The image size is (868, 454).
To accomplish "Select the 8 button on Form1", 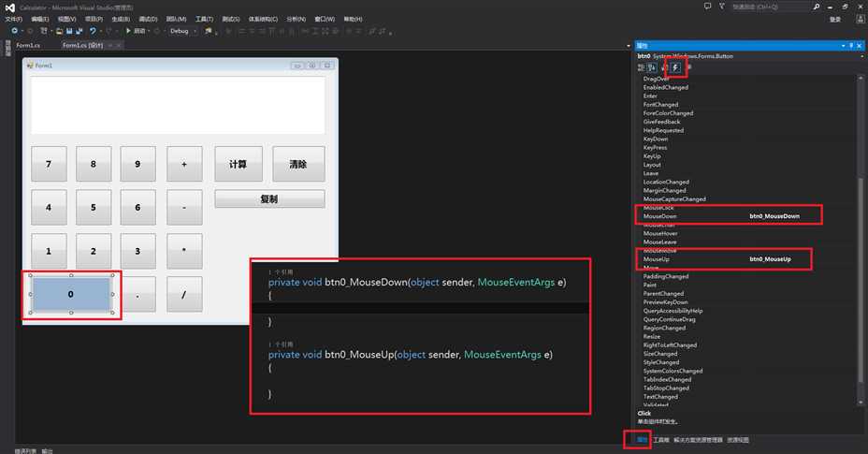I will pos(94,164).
